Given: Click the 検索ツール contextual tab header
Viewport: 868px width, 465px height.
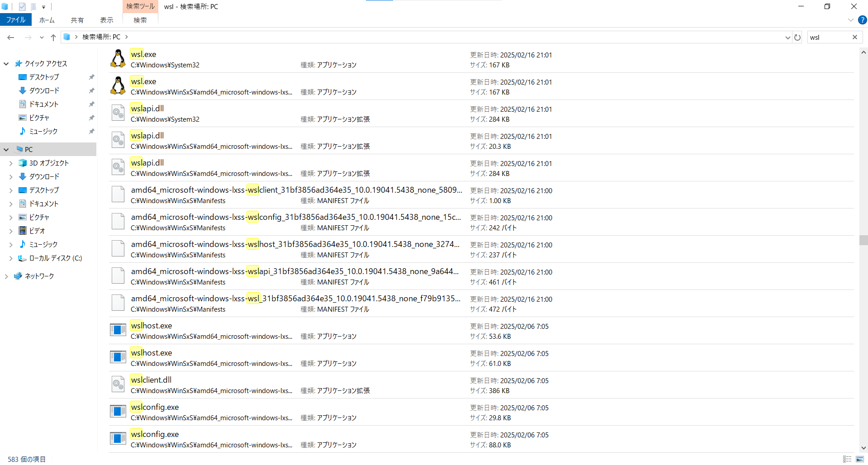Looking at the screenshot, I should pyautogui.click(x=140, y=6).
